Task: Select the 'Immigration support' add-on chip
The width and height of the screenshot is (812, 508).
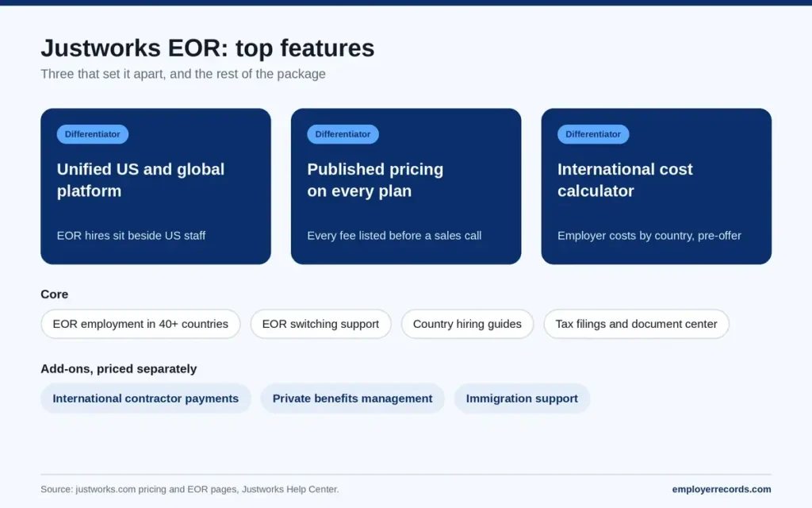Action: coord(522,398)
